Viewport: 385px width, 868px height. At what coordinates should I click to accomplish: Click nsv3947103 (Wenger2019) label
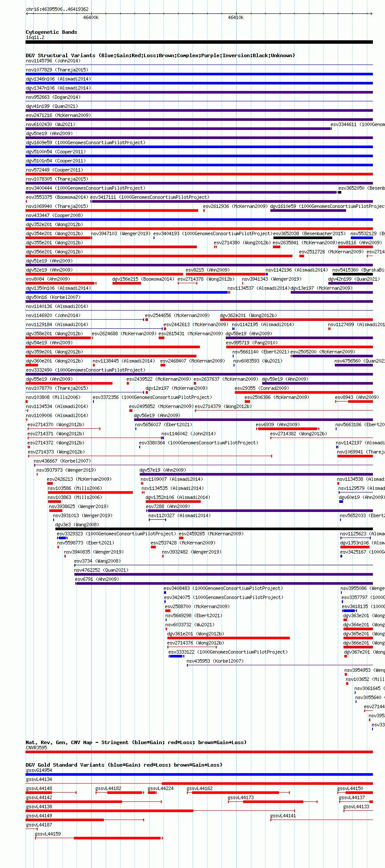click(121, 233)
